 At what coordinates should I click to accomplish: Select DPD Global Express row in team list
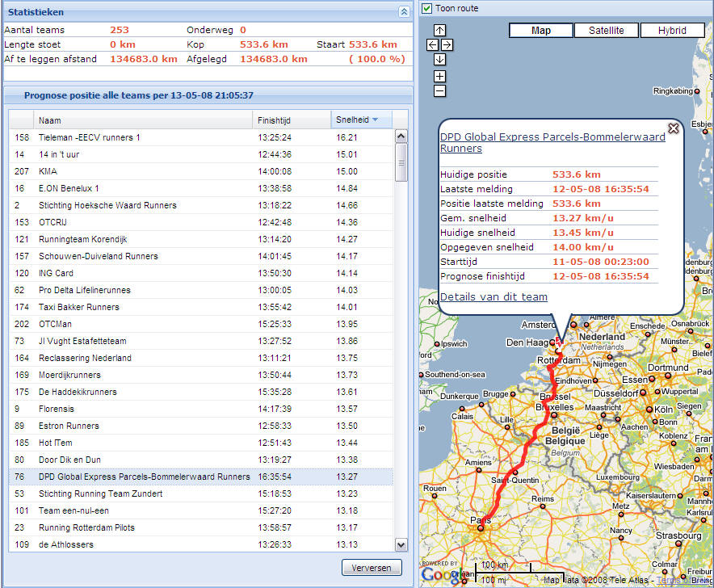pos(201,477)
